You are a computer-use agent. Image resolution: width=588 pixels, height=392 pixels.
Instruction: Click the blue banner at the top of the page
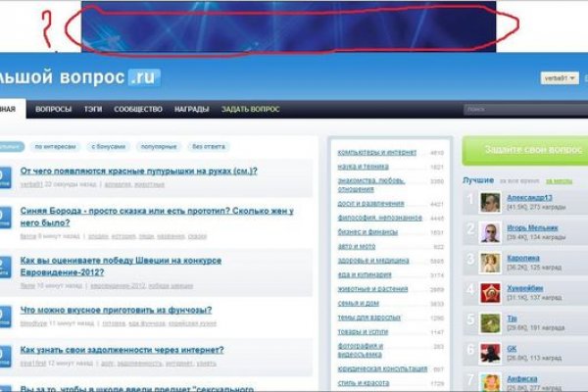pos(284,25)
